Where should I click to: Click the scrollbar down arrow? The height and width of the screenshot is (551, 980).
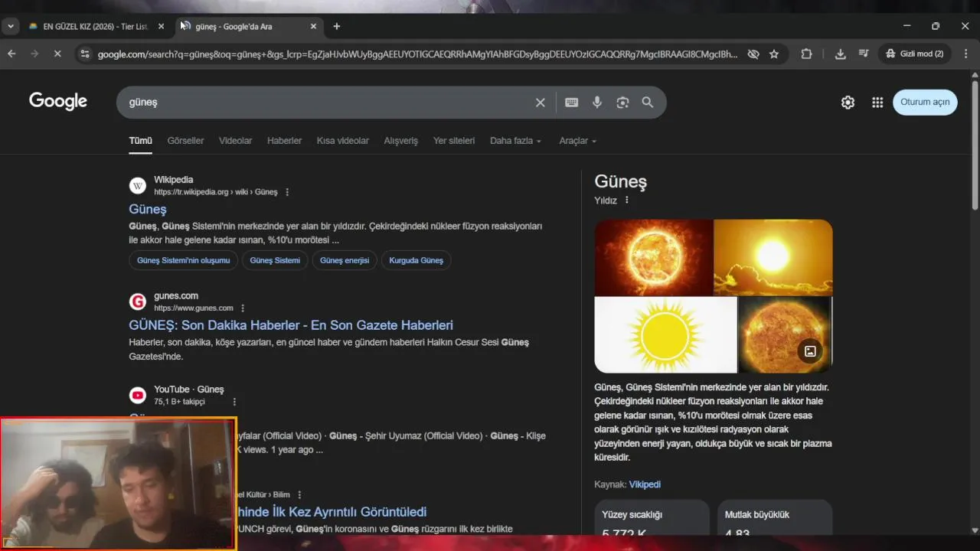975,530
